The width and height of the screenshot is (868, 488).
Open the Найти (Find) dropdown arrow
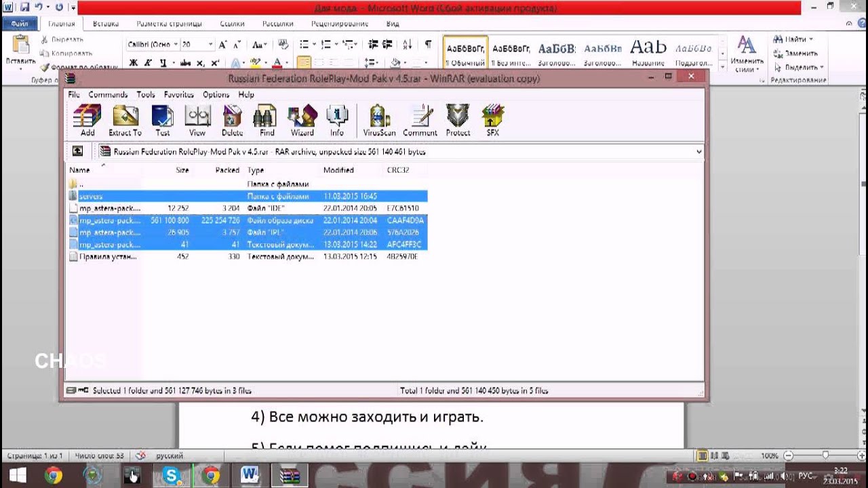(x=811, y=40)
